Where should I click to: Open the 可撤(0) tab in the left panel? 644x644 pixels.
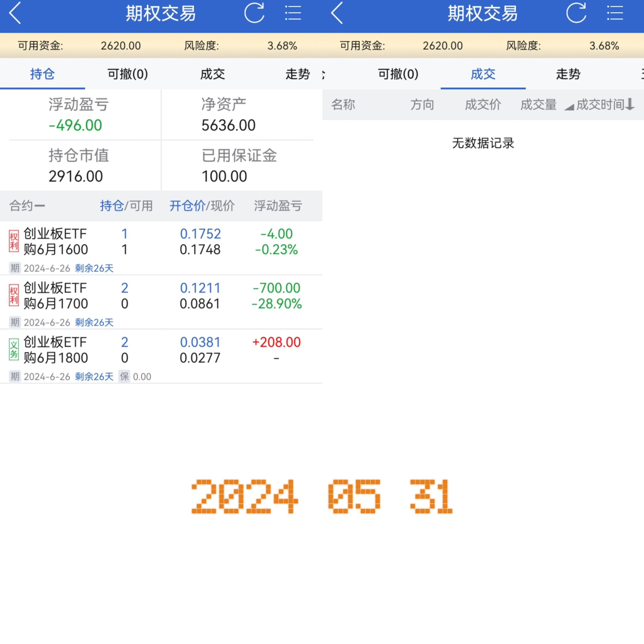point(128,74)
